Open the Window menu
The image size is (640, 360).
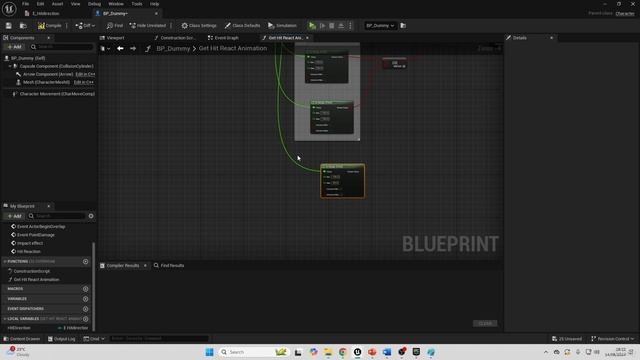116,4
